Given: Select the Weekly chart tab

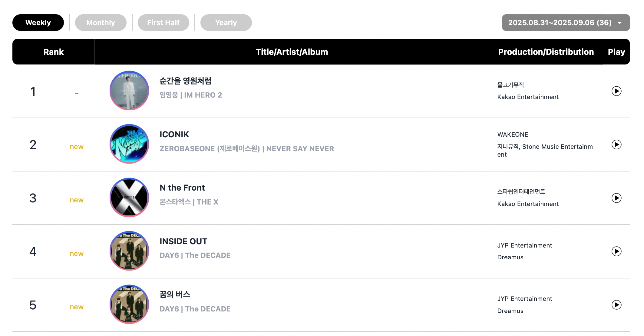Looking at the screenshot, I should 38,22.
